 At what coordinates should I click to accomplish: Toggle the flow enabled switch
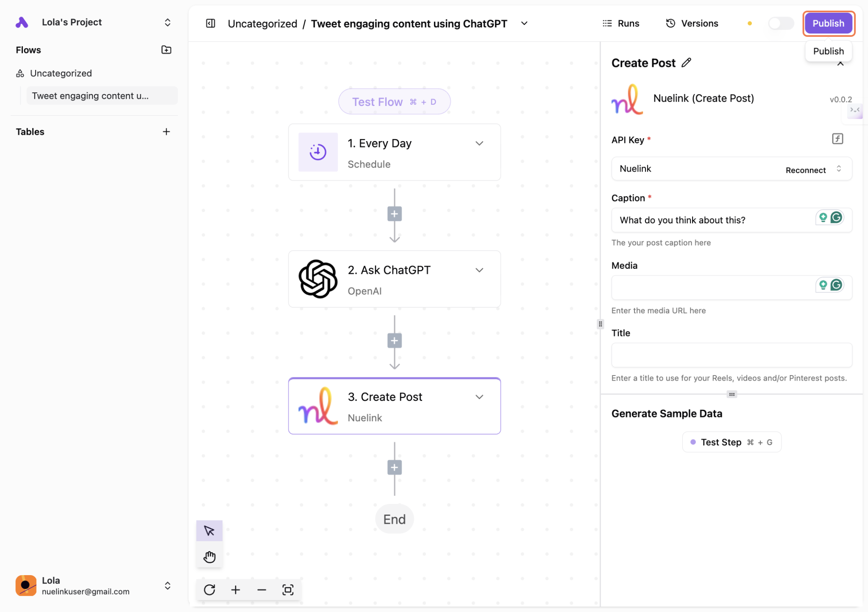[x=780, y=23]
